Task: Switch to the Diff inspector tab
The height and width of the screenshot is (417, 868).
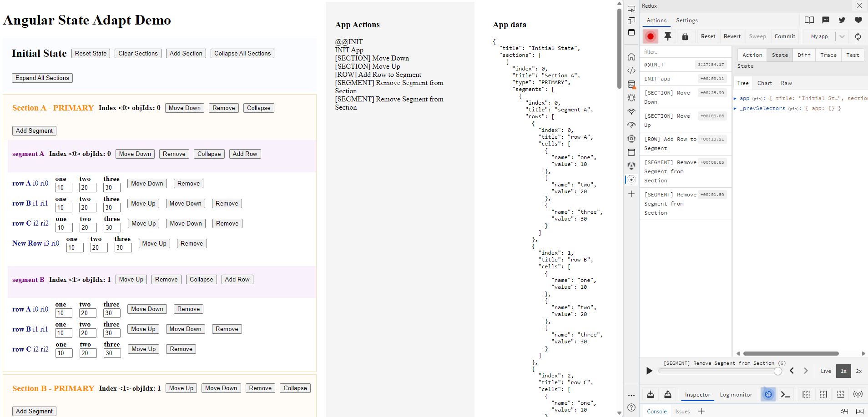Action: pos(804,55)
